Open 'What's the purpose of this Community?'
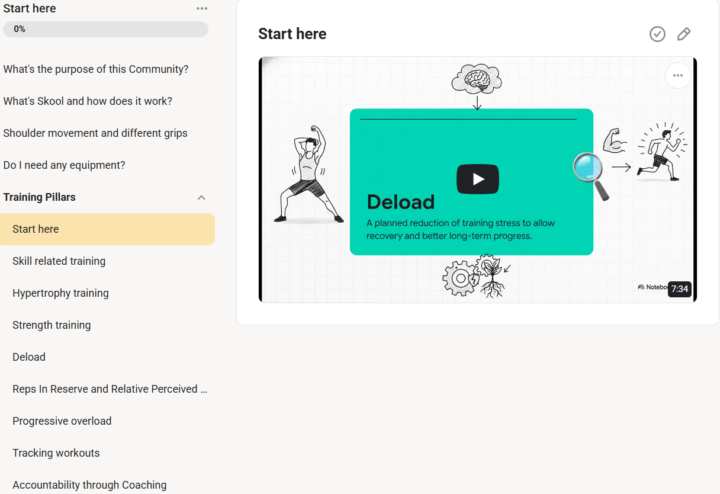720x494 pixels. pyautogui.click(x=96, y=69)
